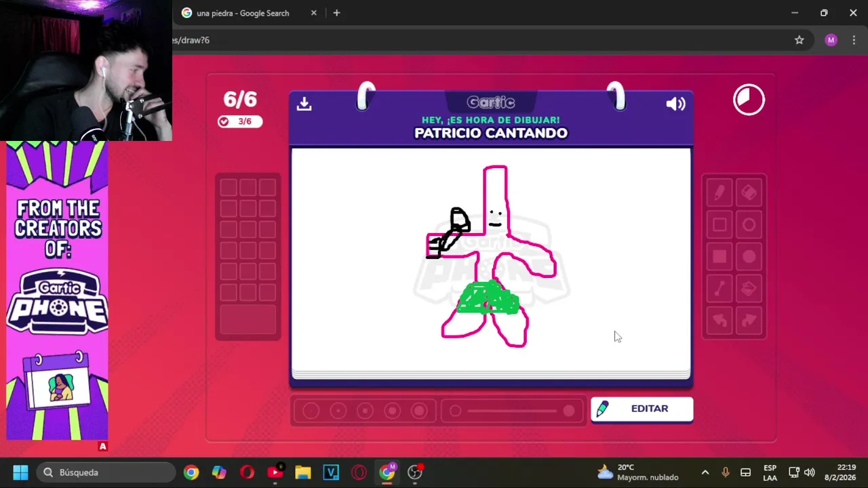The image size is (868, 488).
Task: Open the touchpad icon in system tray
Action: (x=745, y=472)
